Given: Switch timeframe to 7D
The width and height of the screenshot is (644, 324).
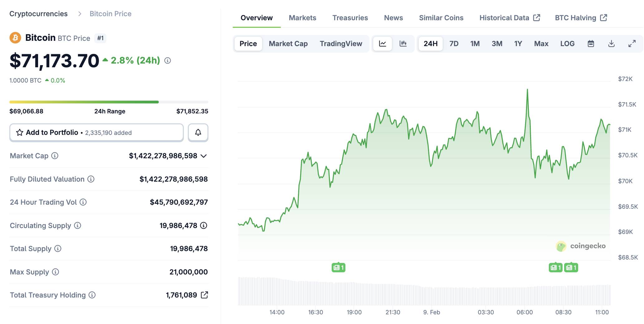Looking at the screenshot, I should coord(454,44).
